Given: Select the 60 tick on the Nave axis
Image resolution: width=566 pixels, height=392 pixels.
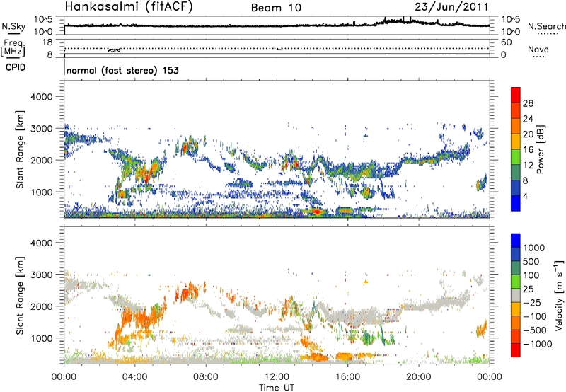Looking at the screenshot, I should click(x=506, y=42).
